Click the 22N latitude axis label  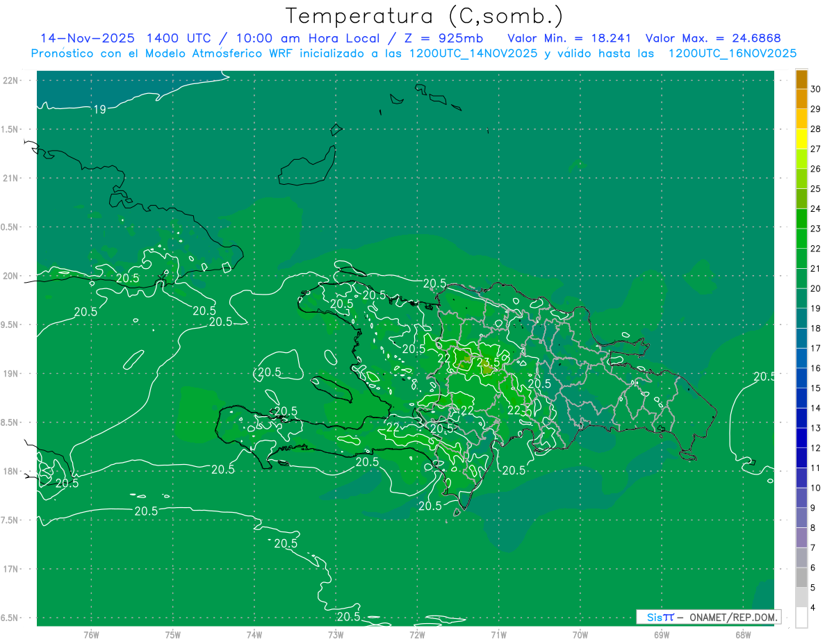click(x=11, y=81)
